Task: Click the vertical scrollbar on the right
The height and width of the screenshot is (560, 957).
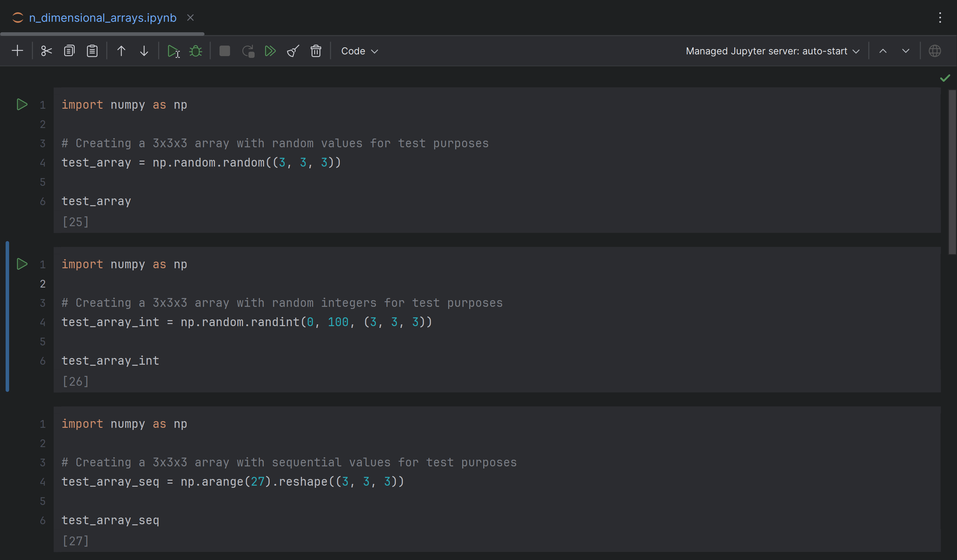Action: (x=952, y=171)
